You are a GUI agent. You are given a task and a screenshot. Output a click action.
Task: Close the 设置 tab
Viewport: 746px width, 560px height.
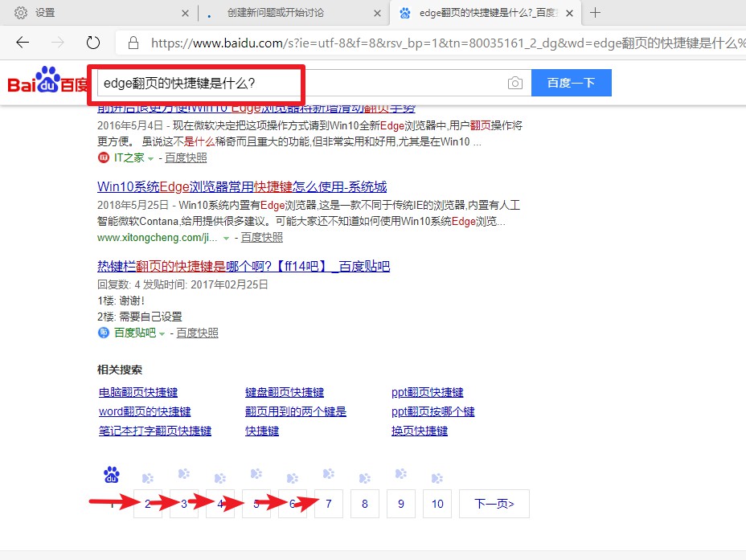185,14
